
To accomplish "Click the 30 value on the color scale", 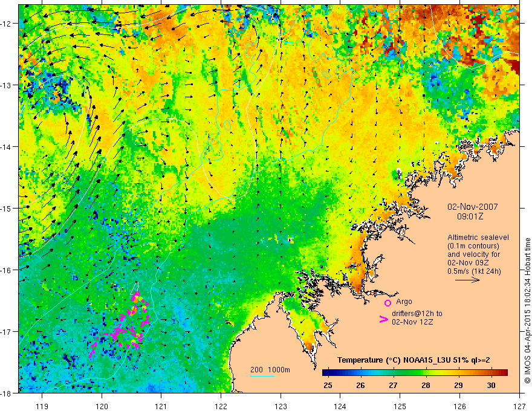I will click(x=491, y=385).
